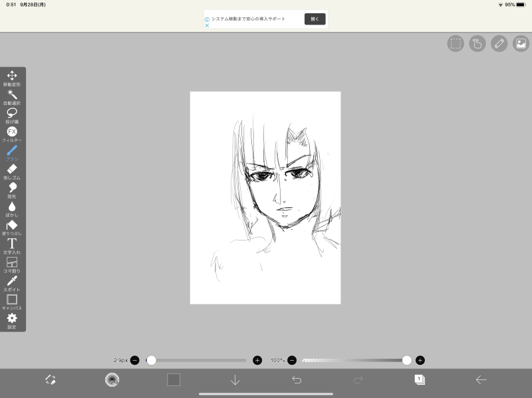Select the Text (文字入れ) tool
Screen dimensions: 532x398
pyautogui.click(x=12, y=246)
